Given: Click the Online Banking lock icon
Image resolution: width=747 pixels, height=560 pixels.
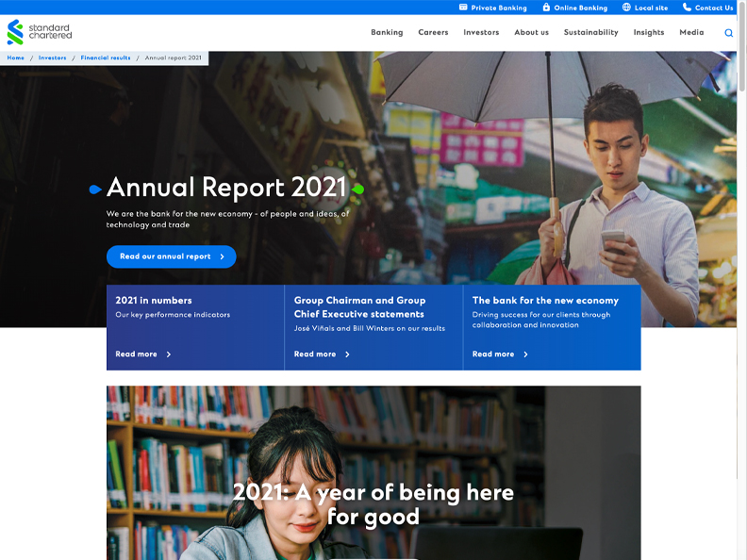Looking at the screenshot, I should (546, 8).
